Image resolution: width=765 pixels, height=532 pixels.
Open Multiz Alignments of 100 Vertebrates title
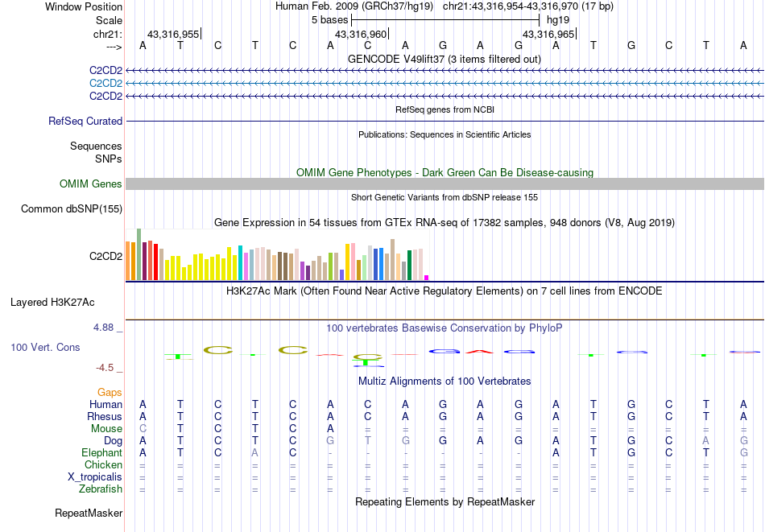[x=445, y=381]
